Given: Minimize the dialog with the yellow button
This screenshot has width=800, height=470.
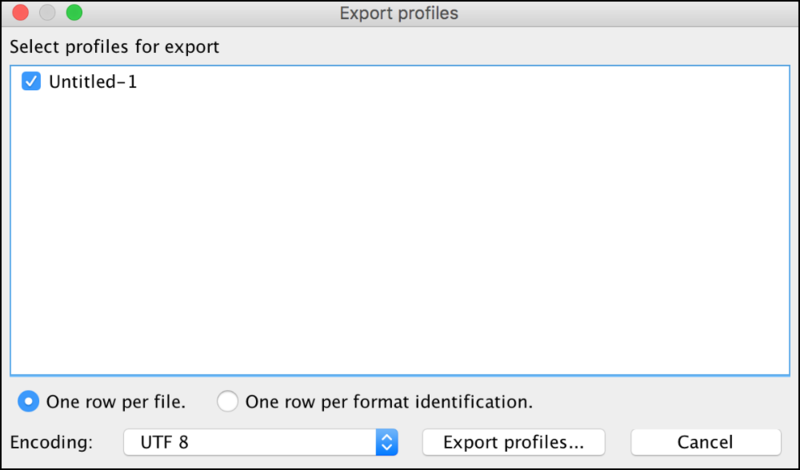Looking at the screenshot, I should click(47, 14).
